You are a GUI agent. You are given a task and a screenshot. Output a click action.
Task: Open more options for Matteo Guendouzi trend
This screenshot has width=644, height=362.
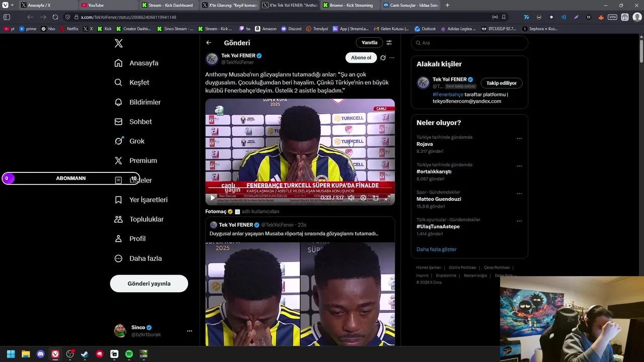coord(519,194)
